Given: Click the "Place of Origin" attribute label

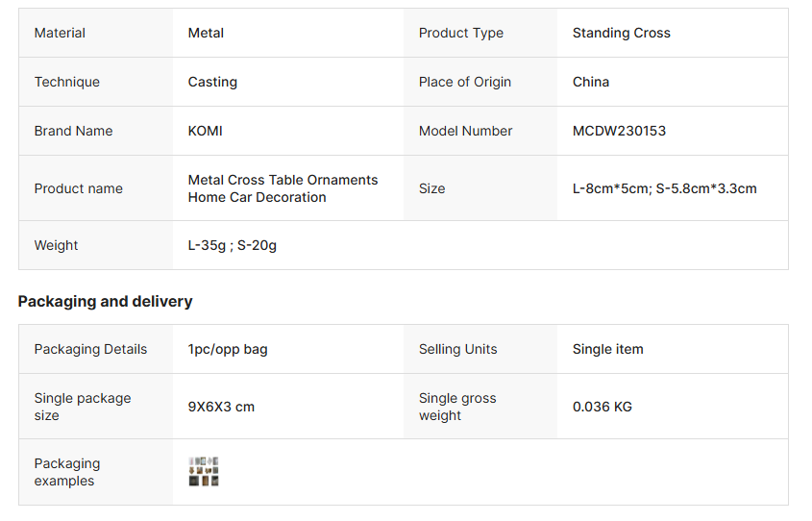Looking at the screenshot, I should coord(465,82).
